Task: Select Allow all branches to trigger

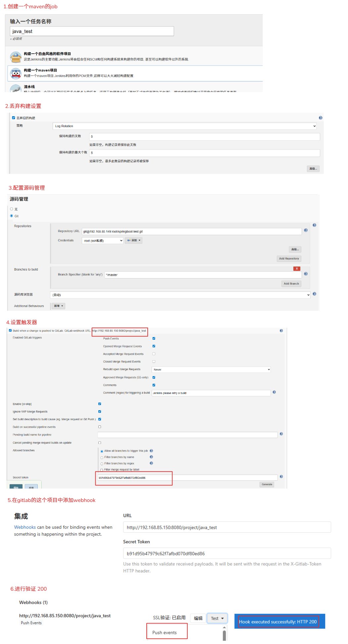Action: coord(102,451)
